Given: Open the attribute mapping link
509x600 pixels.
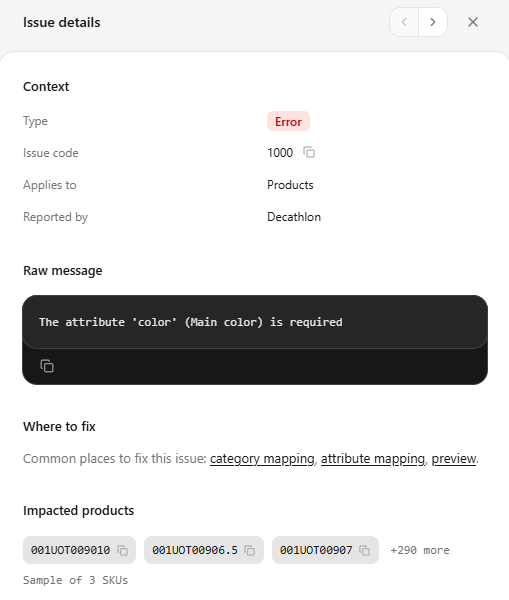Looking at the screenshot, I should pos(373,458).
